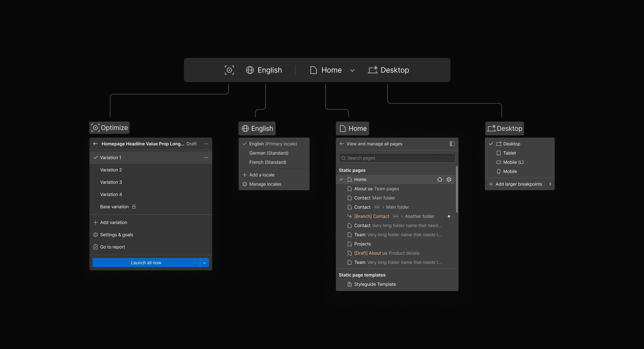Screen dimensions: 644x349
Task: Click the Optimize target icon in top bar
Action: tap(229, 70)
